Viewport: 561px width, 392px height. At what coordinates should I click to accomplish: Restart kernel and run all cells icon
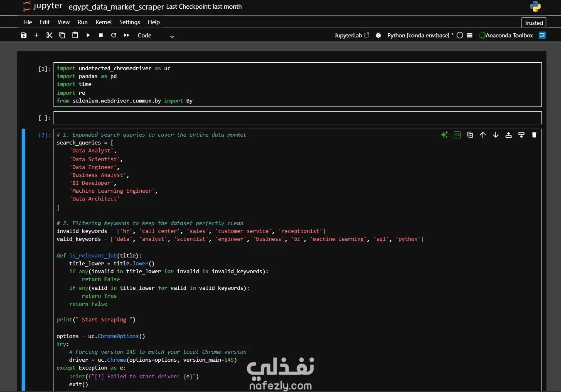point(126,35)
